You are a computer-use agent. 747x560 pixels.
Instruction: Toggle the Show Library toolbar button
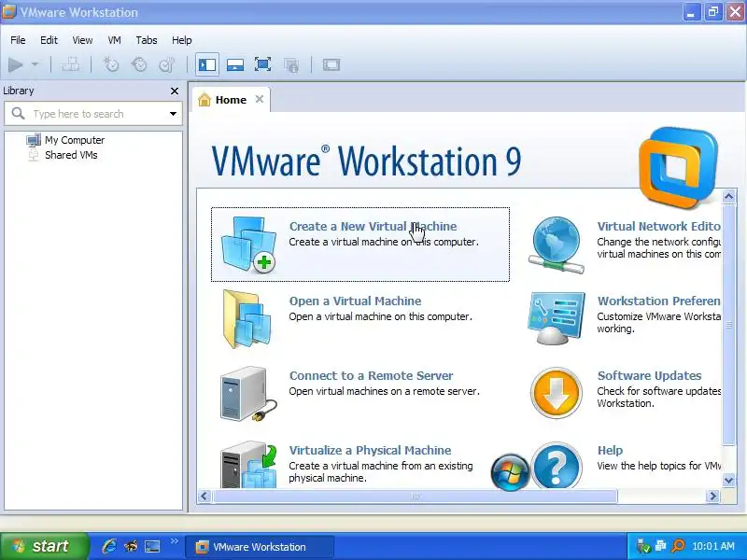tap(207, 64)
